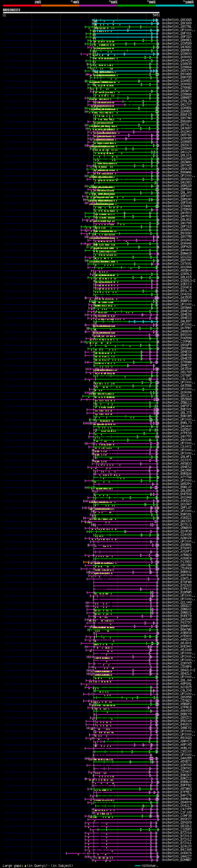
Task: Pick UniRef100_Q9LHF1 hit name
Action: (x=177, y=457)
